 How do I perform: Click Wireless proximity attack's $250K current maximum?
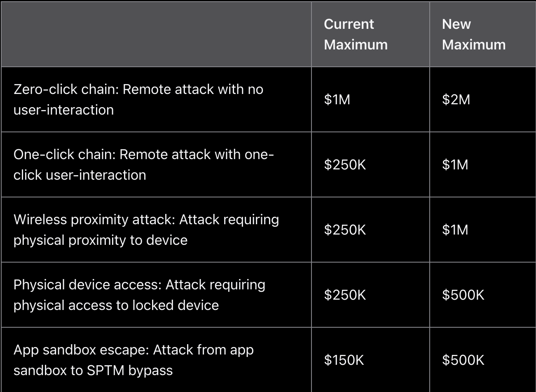point(345,230)
